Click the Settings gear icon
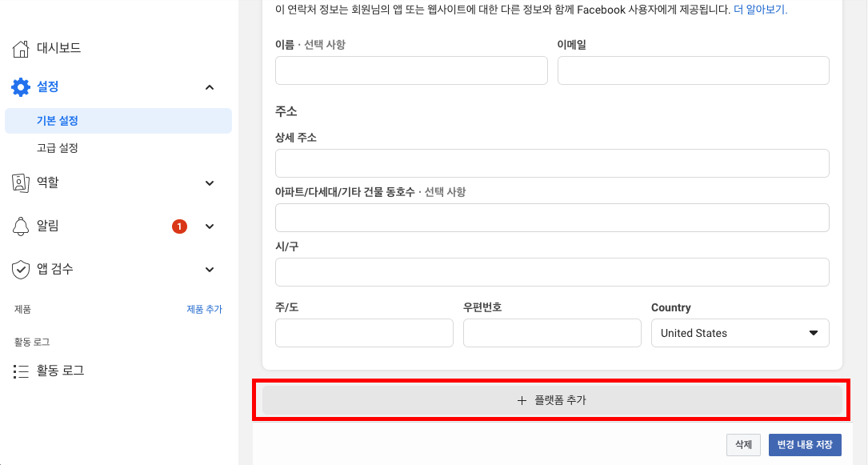This screenshot has height=465, width=868. pyautogui.click(x=21, y=87)
